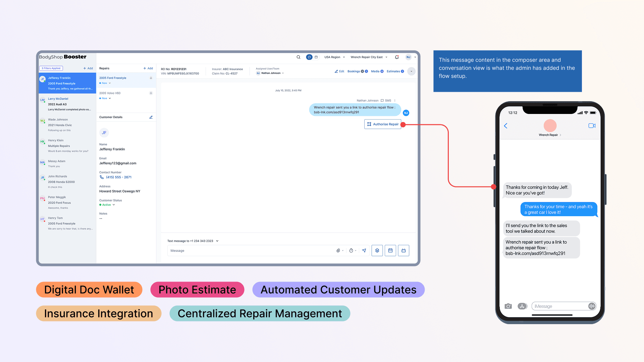Open the Active customer status dropdown
644x362 pixels.
point(107,205)
